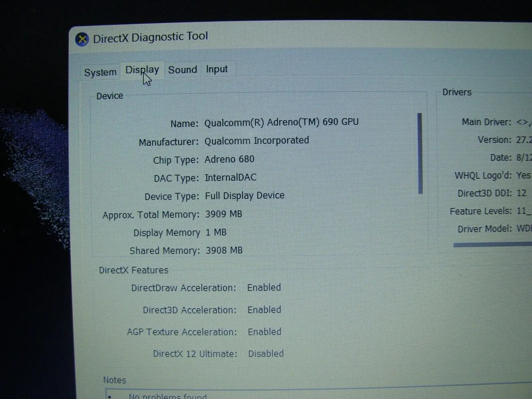Click the 3908 MB shared memory value

[224, 250]
